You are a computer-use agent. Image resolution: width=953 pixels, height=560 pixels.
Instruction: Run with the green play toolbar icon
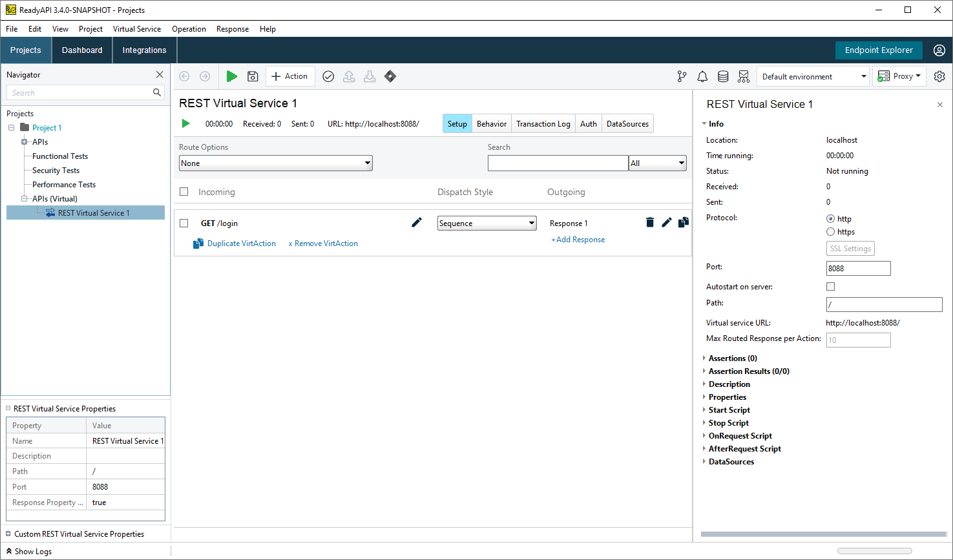coord(231,76)
